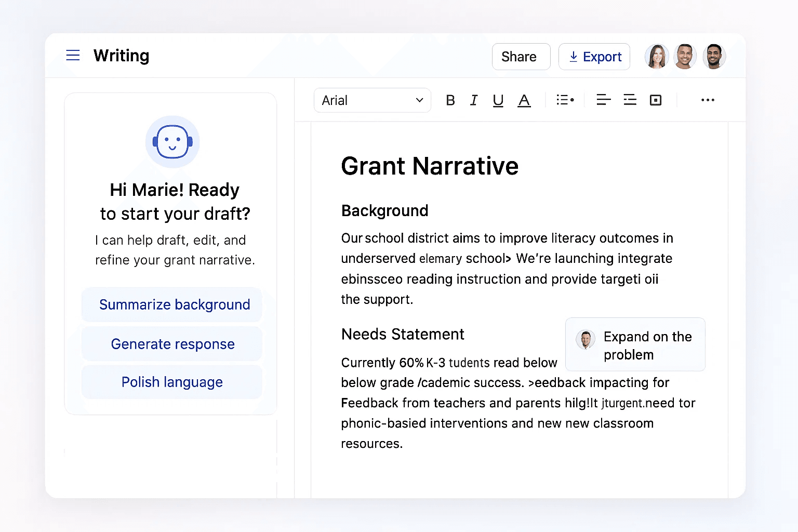798x532 pixels.
Task: Open the text color option
Action: 524,100
